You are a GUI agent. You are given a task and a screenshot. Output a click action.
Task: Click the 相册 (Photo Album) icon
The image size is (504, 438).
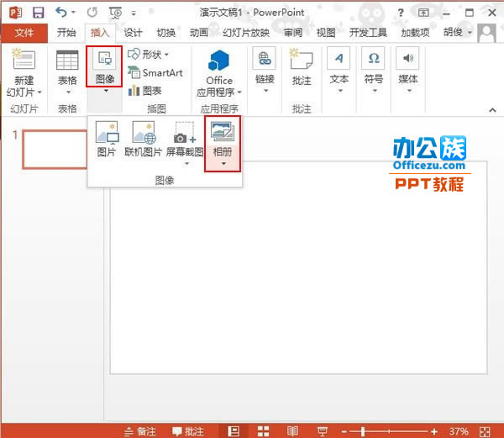pos(223,130)
